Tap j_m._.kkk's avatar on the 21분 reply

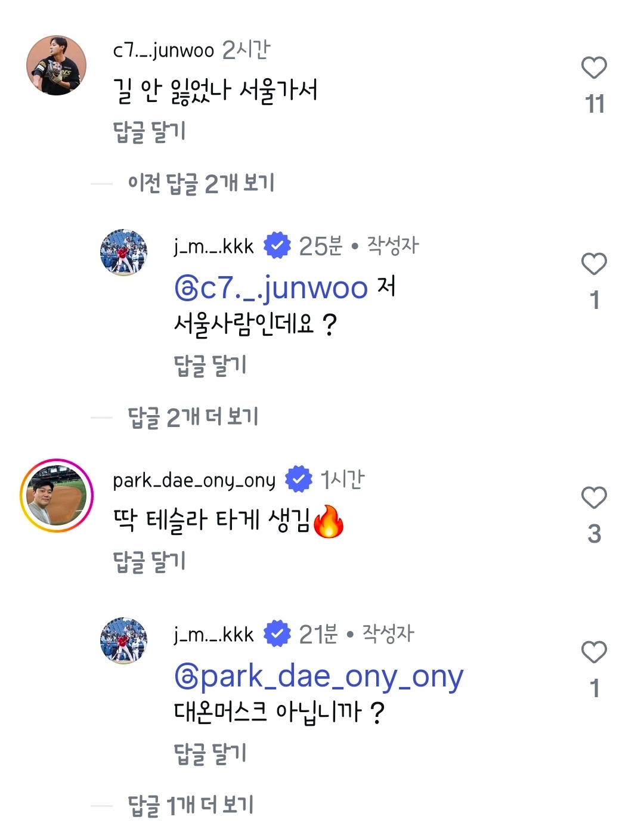pyautogui.click(x=123, y=641)
